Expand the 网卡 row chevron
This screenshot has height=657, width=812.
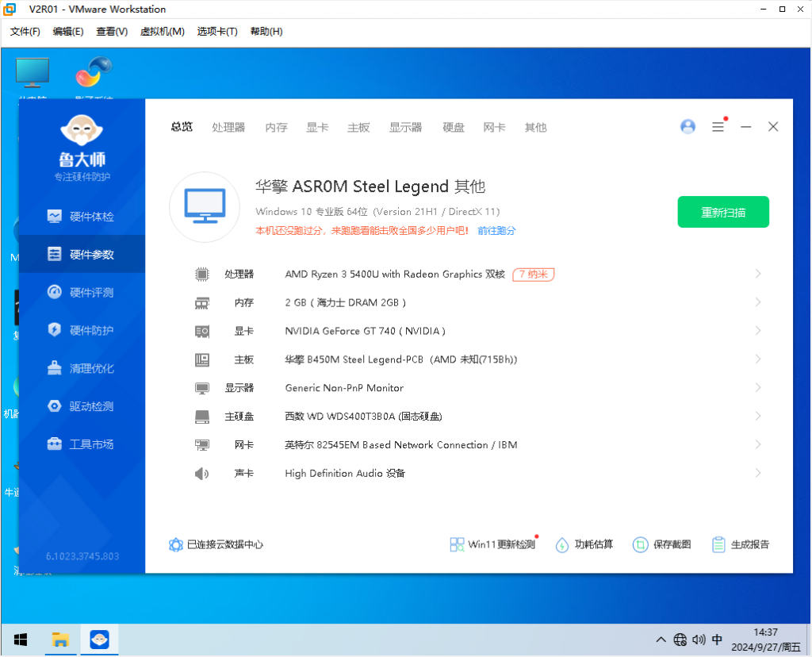coord(758,444)
